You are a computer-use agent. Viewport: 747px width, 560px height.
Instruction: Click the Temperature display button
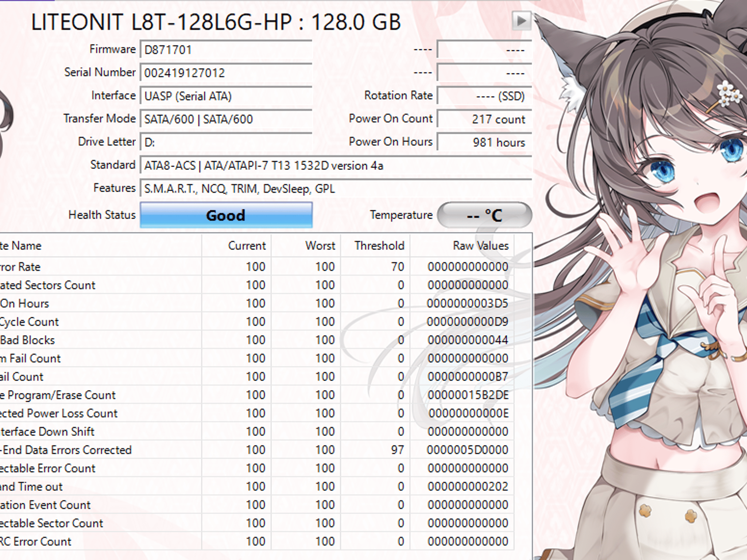click(x=484, y=215)
